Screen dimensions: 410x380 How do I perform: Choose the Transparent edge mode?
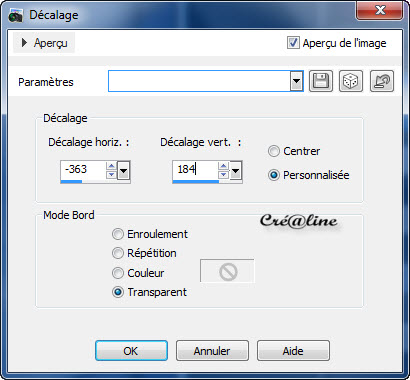pos(118,292)
